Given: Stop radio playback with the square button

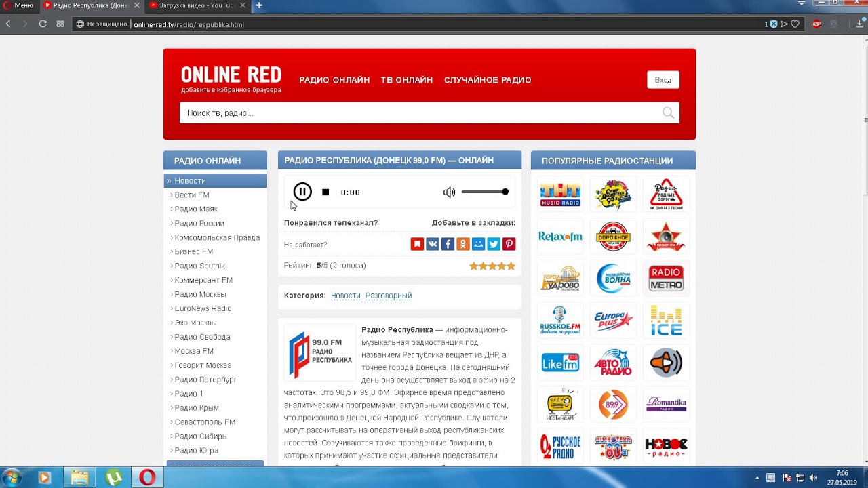Looking at the screenshot, I should click(325, 192).
